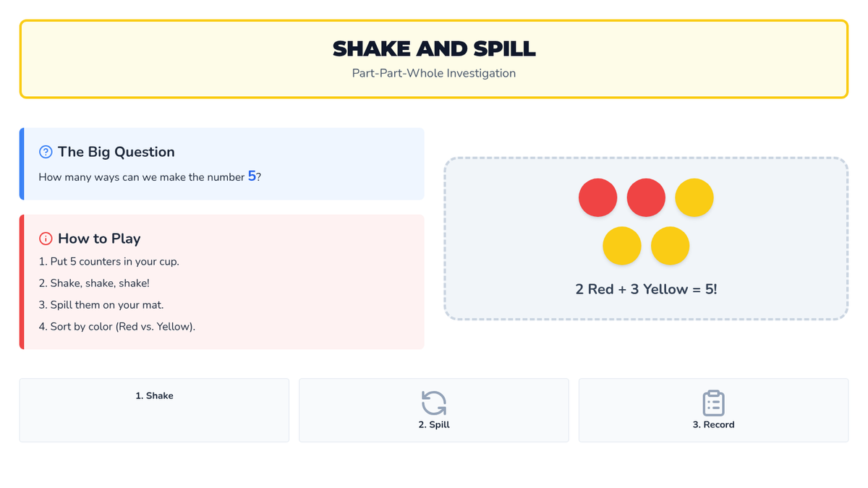Click the Sort by color instruction
868x488 pixels.
[x=117, y=327]
